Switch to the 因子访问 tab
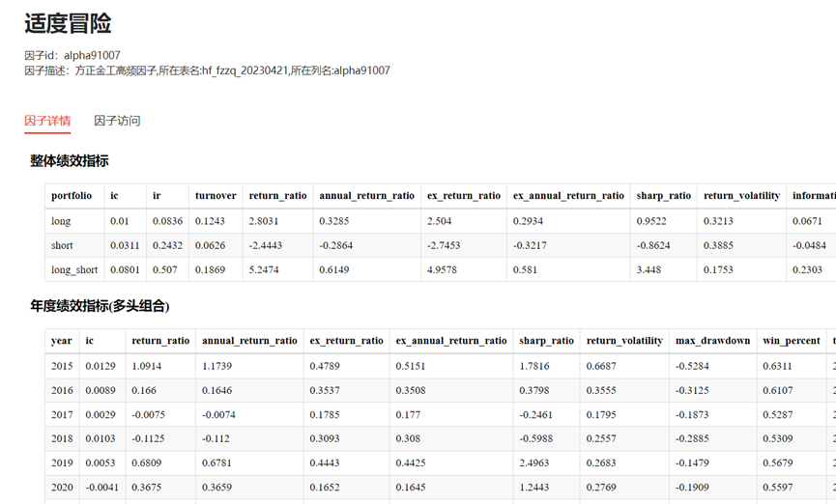Screen dimensions: 836x504 [x=117, y=121]
